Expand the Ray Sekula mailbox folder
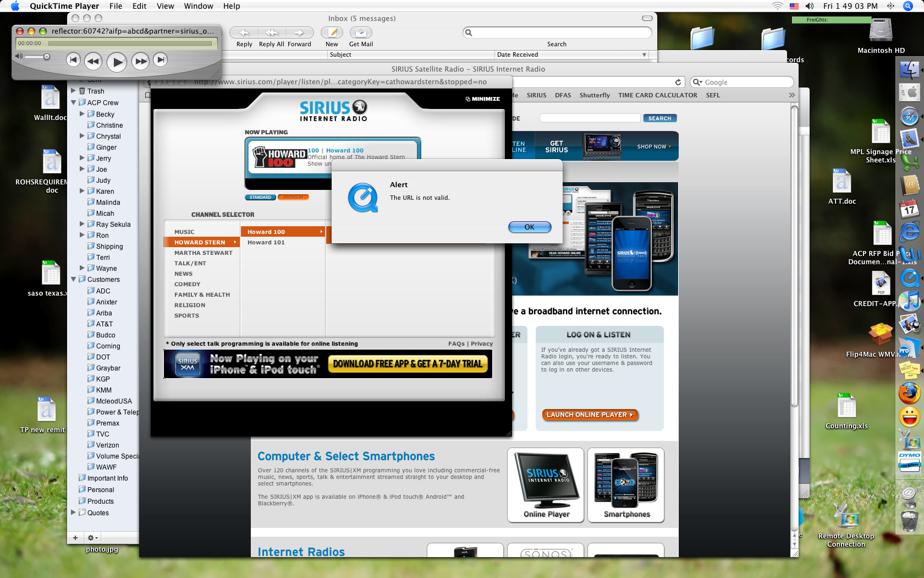The width and height of the screenshot is (924, 578). coord(82,224)
